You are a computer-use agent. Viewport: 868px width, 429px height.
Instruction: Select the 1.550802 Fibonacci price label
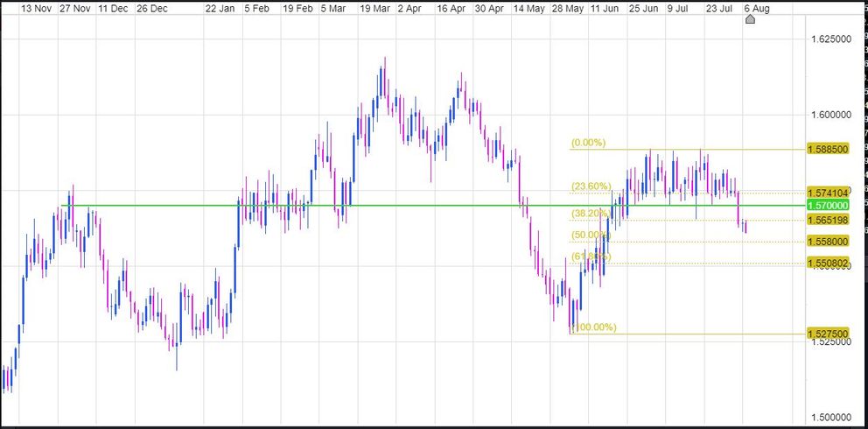[x=828, y=264]
